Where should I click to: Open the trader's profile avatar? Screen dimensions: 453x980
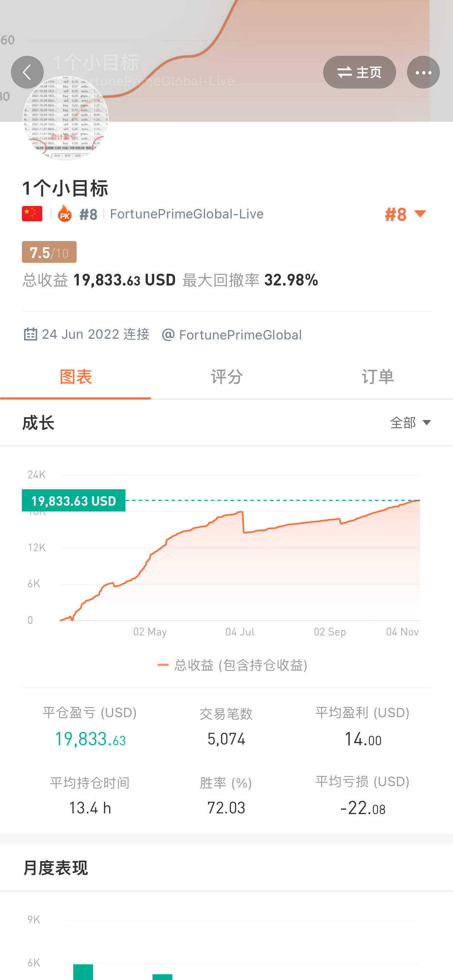coord(66,119)
